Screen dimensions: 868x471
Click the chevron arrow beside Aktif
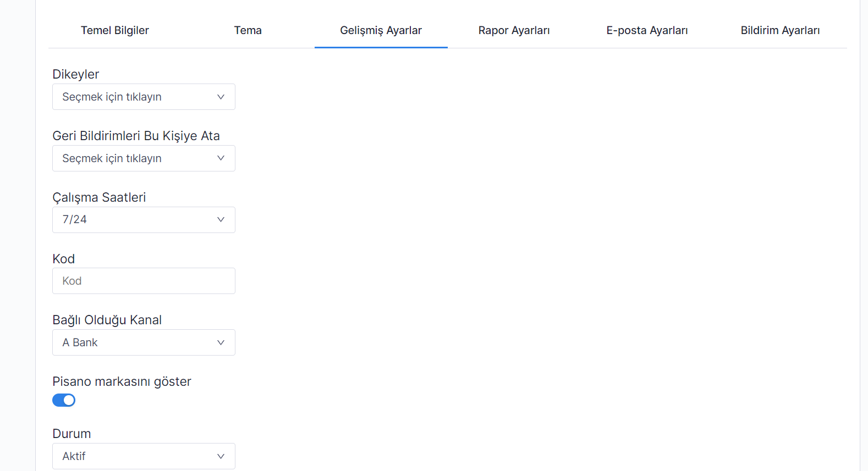(221, 456)
